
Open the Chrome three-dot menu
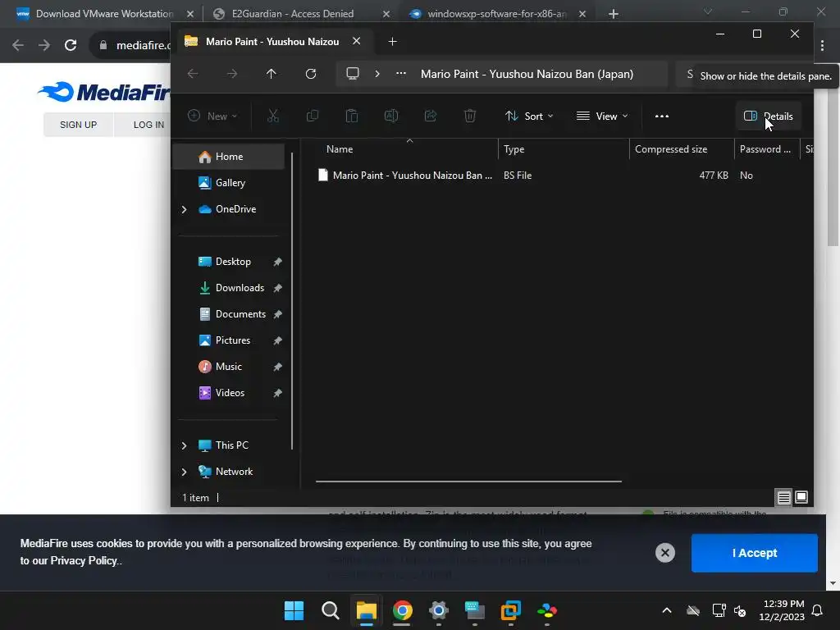[x=822, y=46]
